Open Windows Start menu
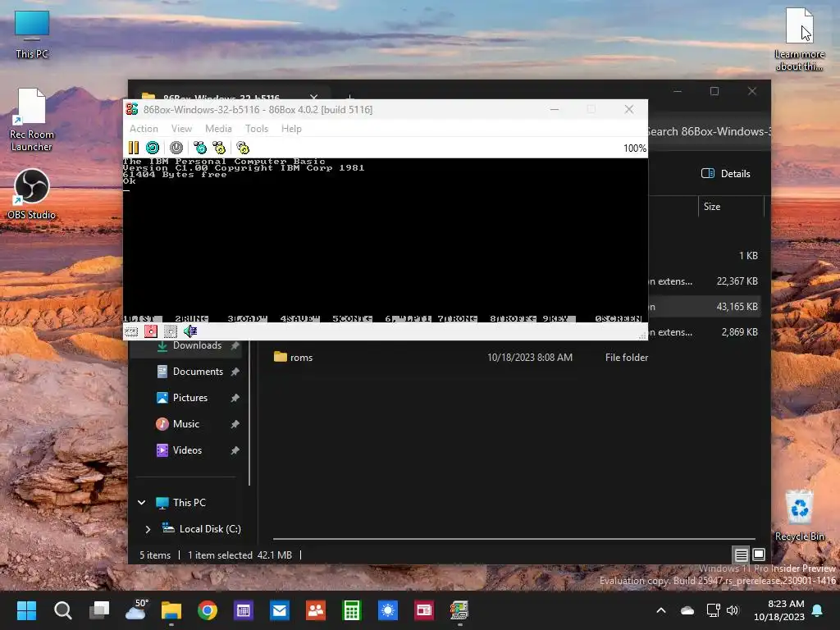Screen dimensions: 840x630 tap(26, 610)
